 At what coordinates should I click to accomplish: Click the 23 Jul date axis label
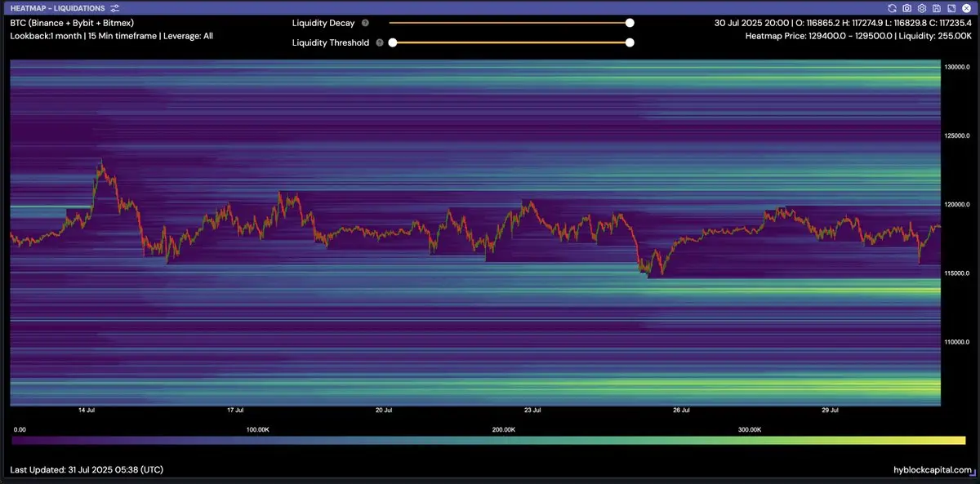(532, 411)
